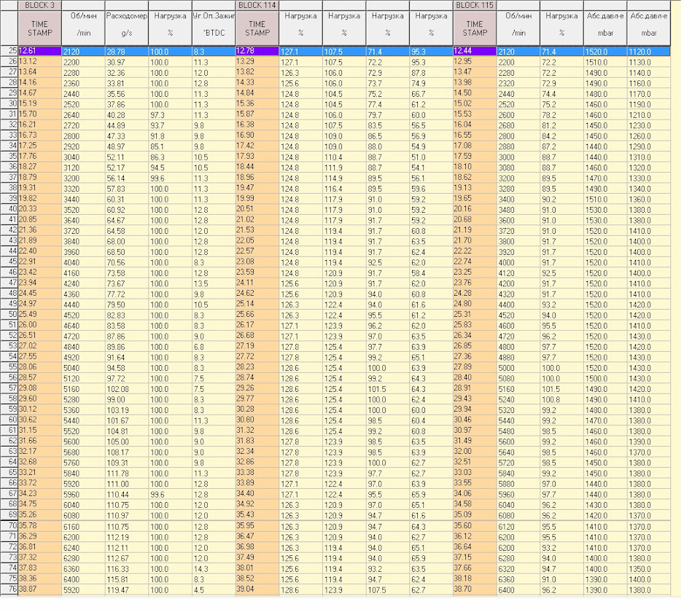This screenshot has height=612, width=700.
Task: Select the 1290.0 pressure cell
Action: tap(649, 146)
